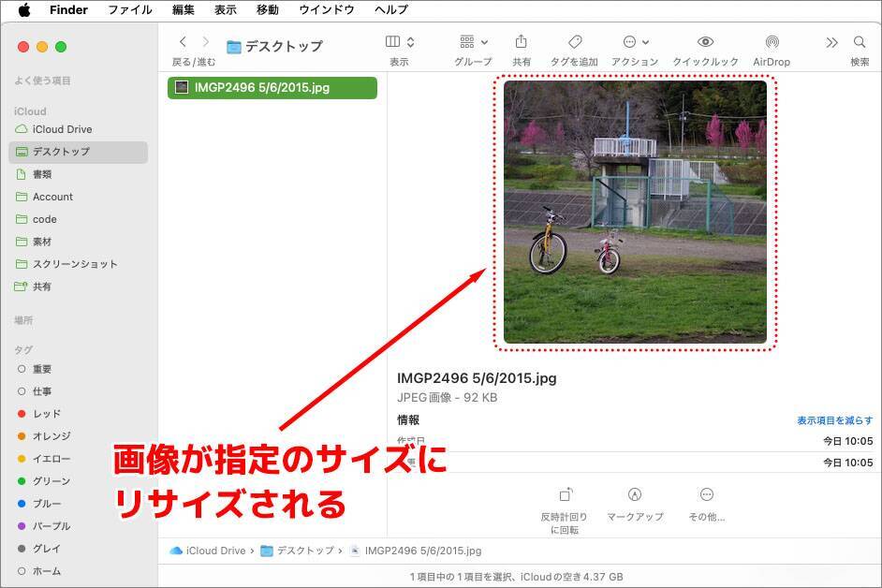This screenshot has height=588, width=882.
Task: Click the back arrow in toolbar
Action: point(183,42)
